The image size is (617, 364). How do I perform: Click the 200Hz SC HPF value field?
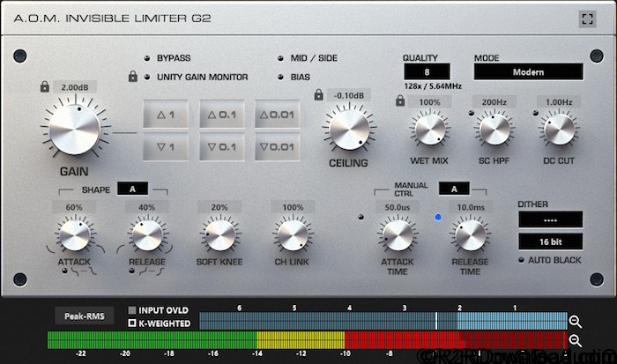pyautogui.click(x=494, y=102)
